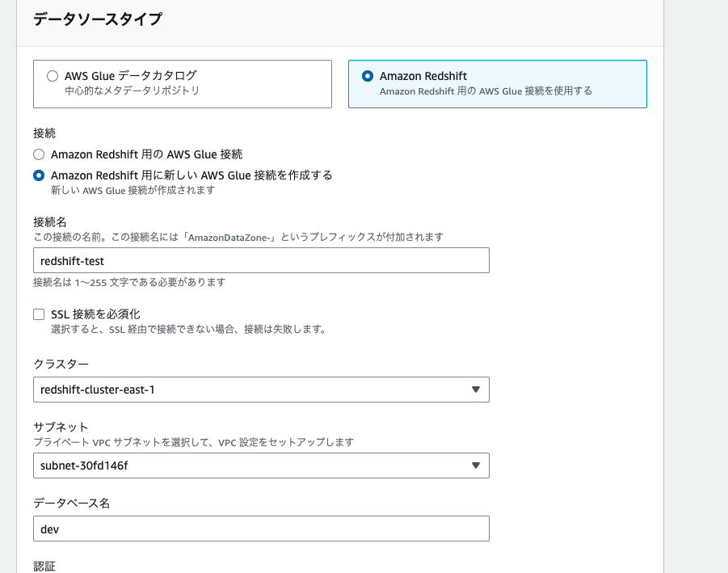Viewport: 728px width, 573px height.
Task: Open the クラスター dropdown
Action: tap(260, 390)
